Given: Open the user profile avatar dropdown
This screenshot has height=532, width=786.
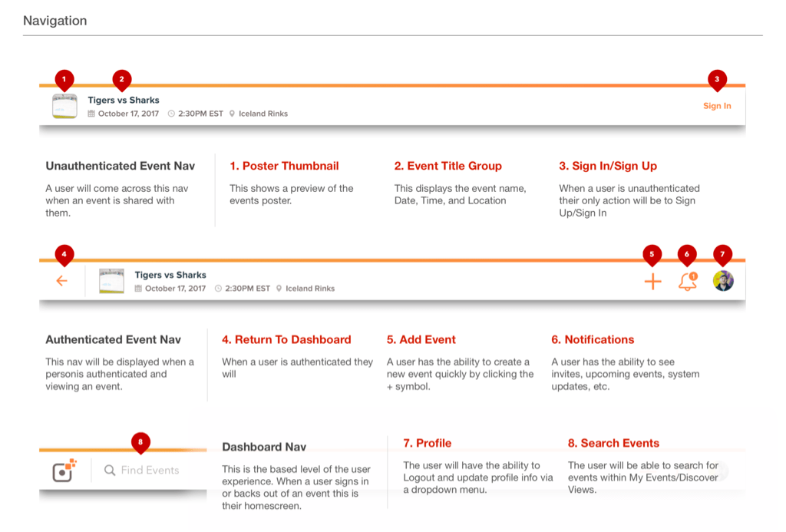Looking at the screenshot, I should 723,281.
